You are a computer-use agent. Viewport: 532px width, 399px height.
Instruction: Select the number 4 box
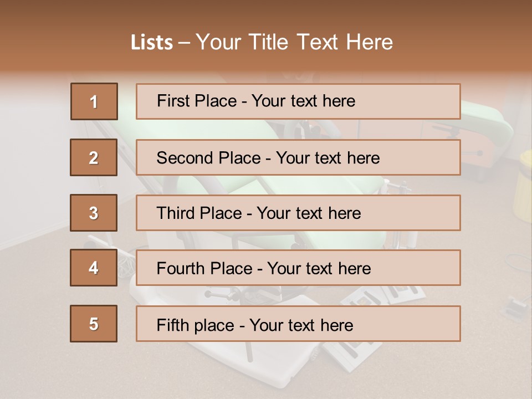(x=94, y=268)
